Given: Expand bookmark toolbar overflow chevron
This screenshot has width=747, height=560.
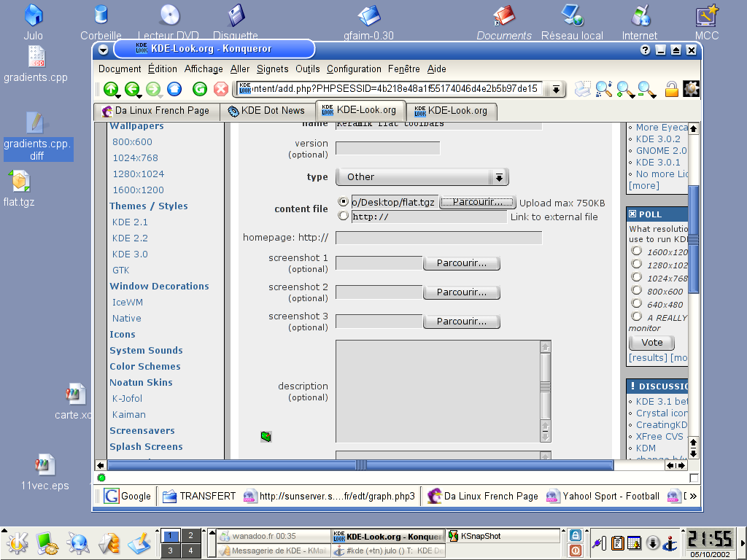Looking at the screenshot, I should [693, 496].
